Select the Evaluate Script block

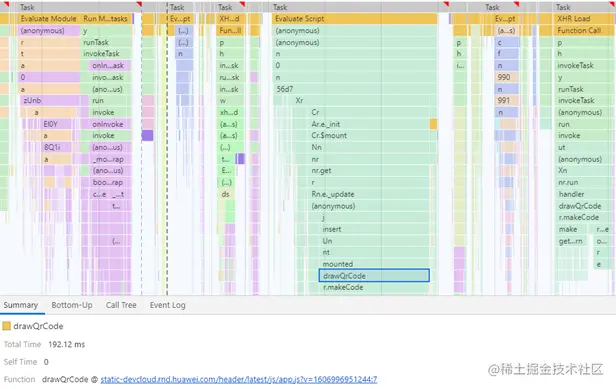point(354,18)
